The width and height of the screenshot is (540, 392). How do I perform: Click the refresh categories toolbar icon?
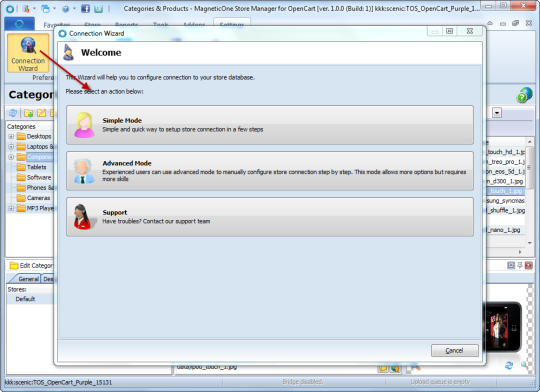tap(13, 113)
